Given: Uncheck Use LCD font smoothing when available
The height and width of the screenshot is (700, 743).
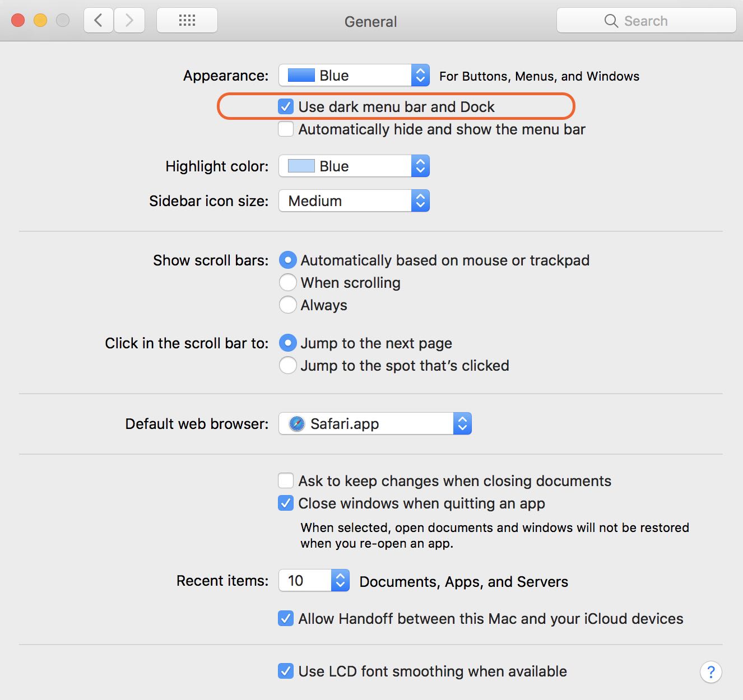Looking at the screenshot, I should click(286, 671).
